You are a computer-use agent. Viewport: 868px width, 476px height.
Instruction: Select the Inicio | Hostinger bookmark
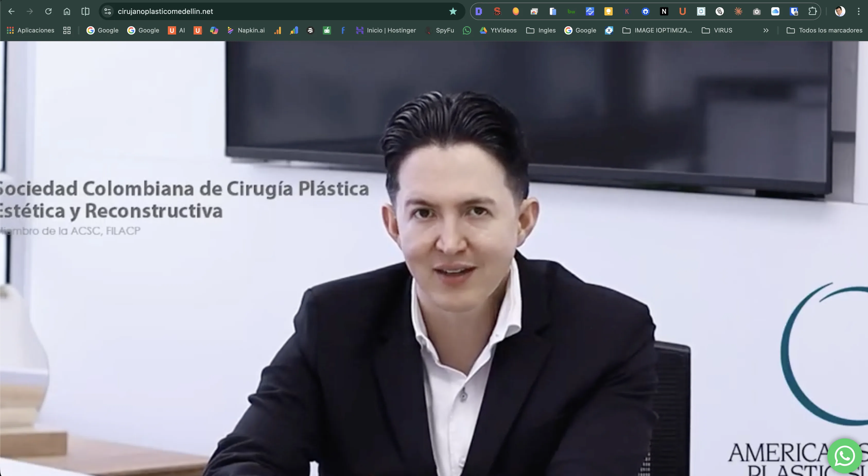386,30
